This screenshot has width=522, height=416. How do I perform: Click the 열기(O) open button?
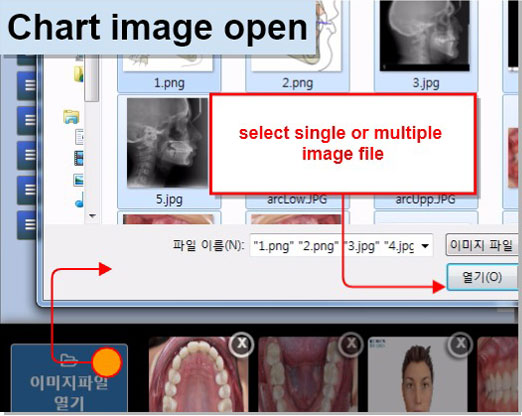483,277
